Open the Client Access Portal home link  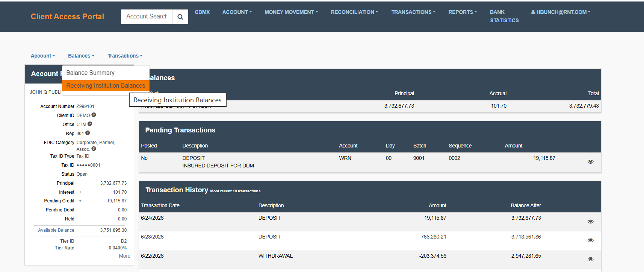tap(67, 17)
